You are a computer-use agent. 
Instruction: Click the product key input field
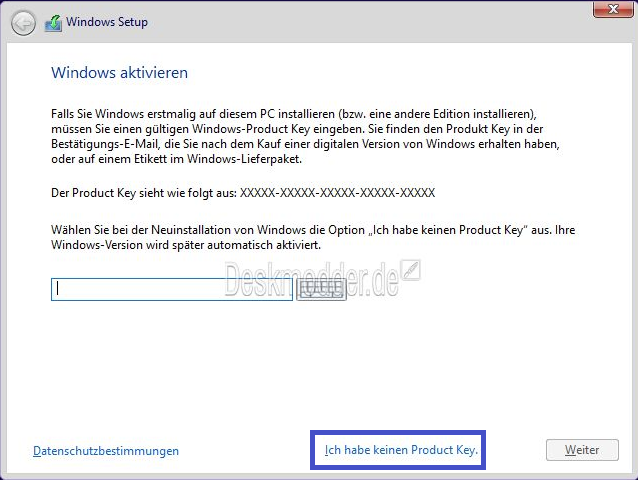[x=172, y=289]
